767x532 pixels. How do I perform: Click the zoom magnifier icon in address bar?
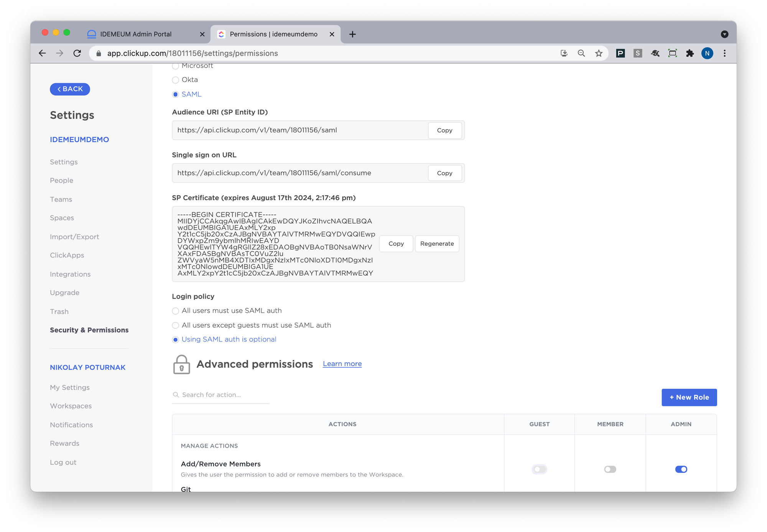coord(581,53)
